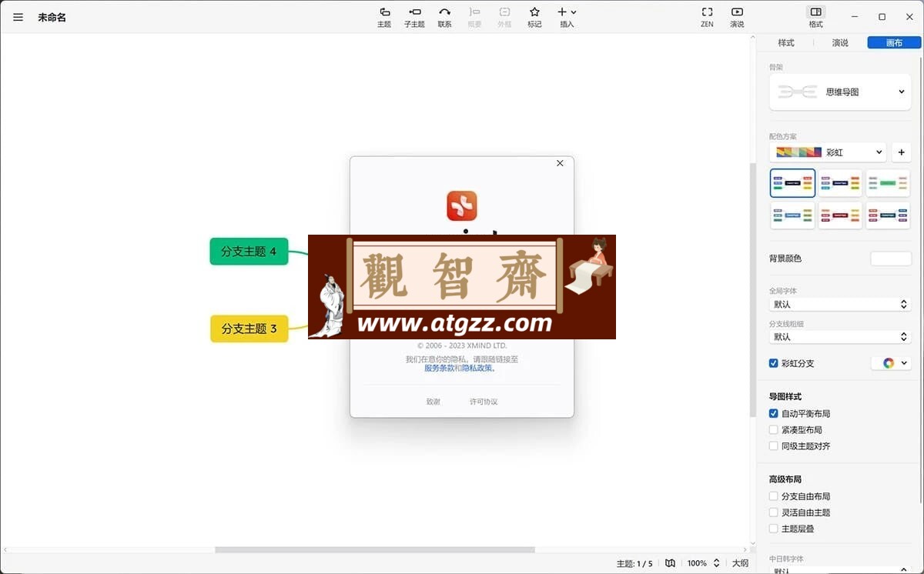Click the canvas horizontal scrollbar
This screenshot has width=924, height=574.
[374, 549]
